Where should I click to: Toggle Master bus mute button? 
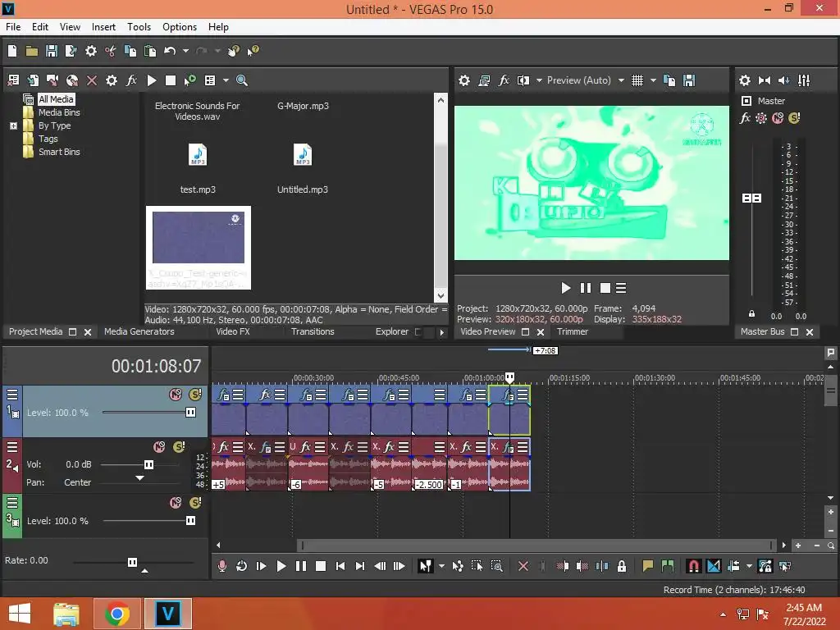click(x=778, y=118)
